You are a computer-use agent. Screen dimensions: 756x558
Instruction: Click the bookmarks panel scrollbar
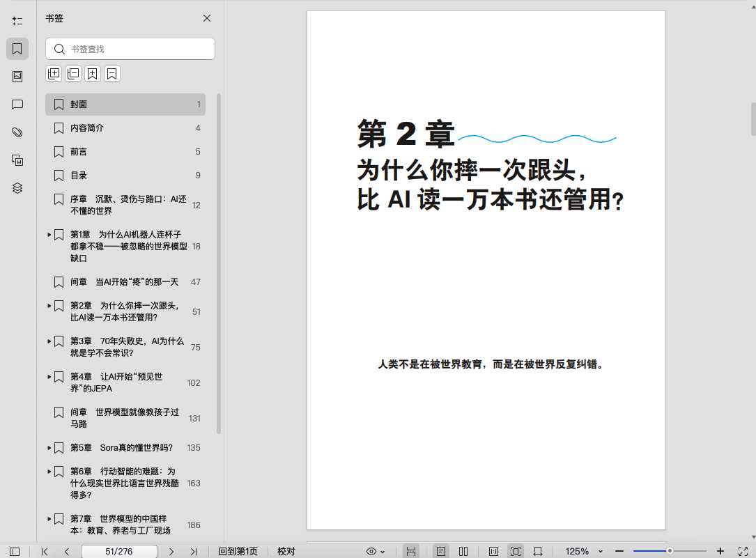click(x=219, y=263)
